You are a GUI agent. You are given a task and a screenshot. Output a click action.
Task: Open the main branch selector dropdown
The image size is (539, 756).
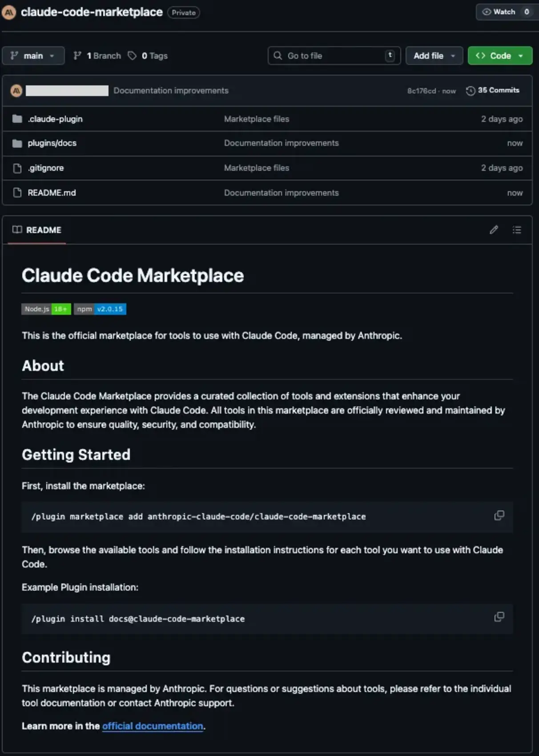point(33,56)
